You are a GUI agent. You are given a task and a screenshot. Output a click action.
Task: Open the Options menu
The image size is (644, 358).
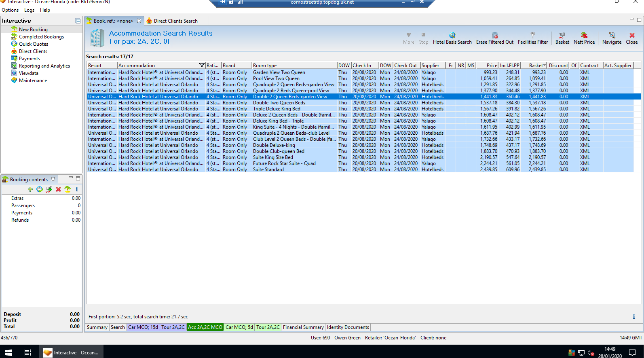tap(10, 10)
